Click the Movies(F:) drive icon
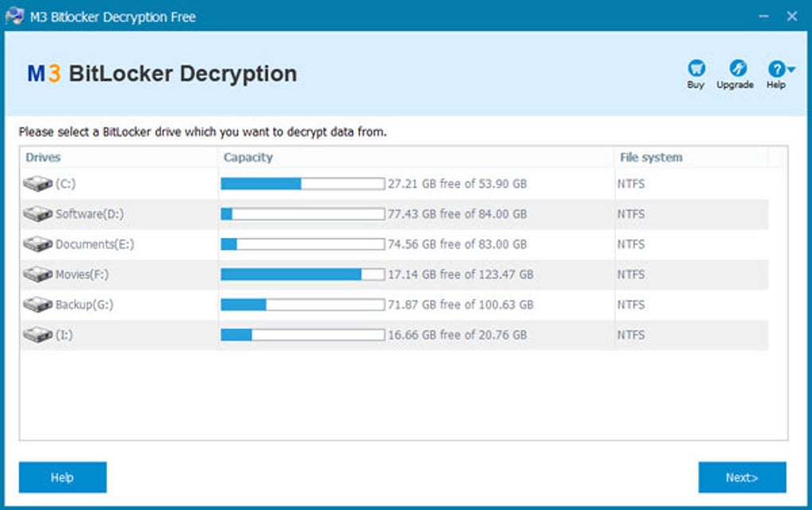This screenshot has width=812, height=510. click(37, 274)
